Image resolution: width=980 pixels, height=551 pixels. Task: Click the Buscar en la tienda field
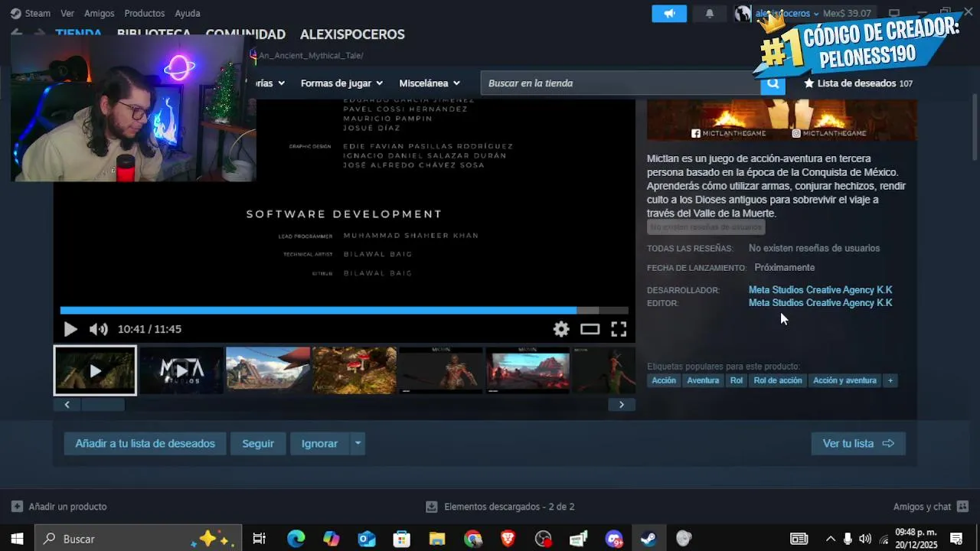click(620, 83)
